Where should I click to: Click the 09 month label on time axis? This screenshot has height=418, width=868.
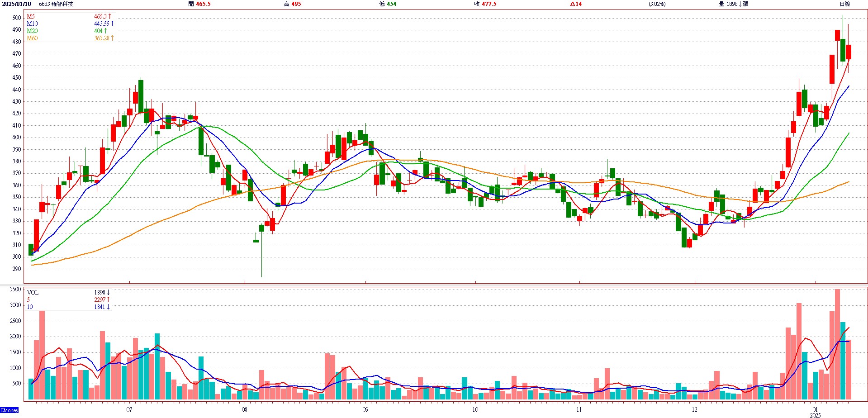coord(365,409)
